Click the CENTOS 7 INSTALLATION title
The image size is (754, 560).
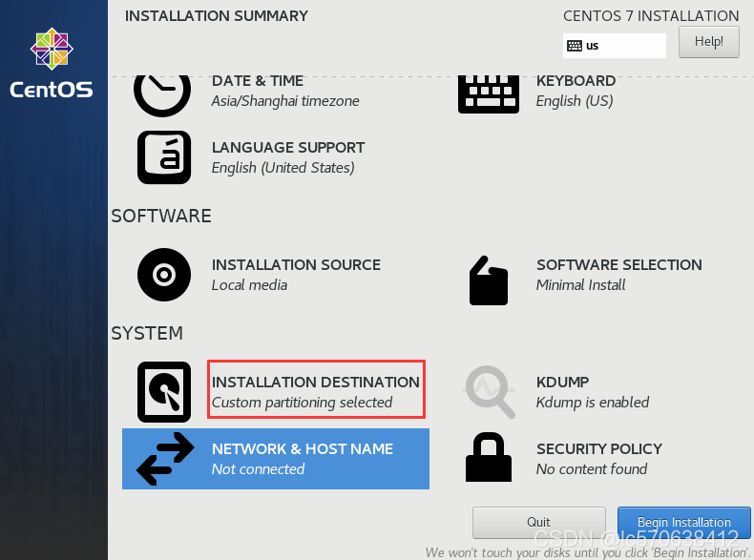click(651, 16)
